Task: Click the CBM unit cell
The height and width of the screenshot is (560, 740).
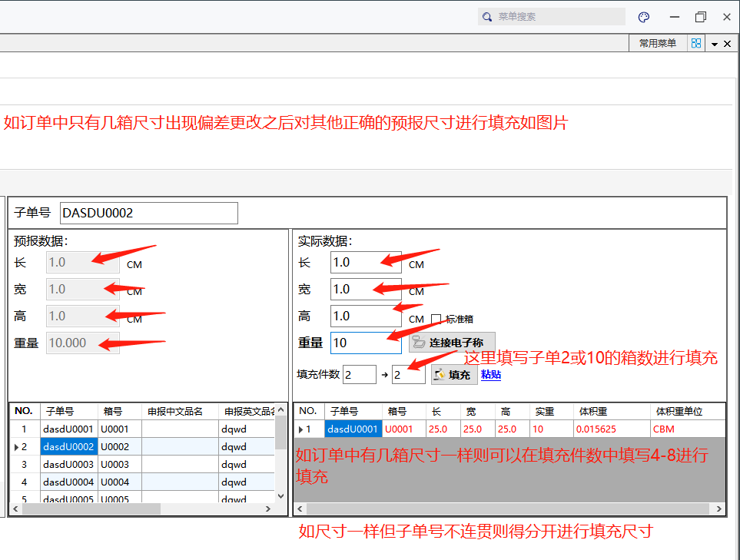Action: pyautogui.click(x=688, y=429)
